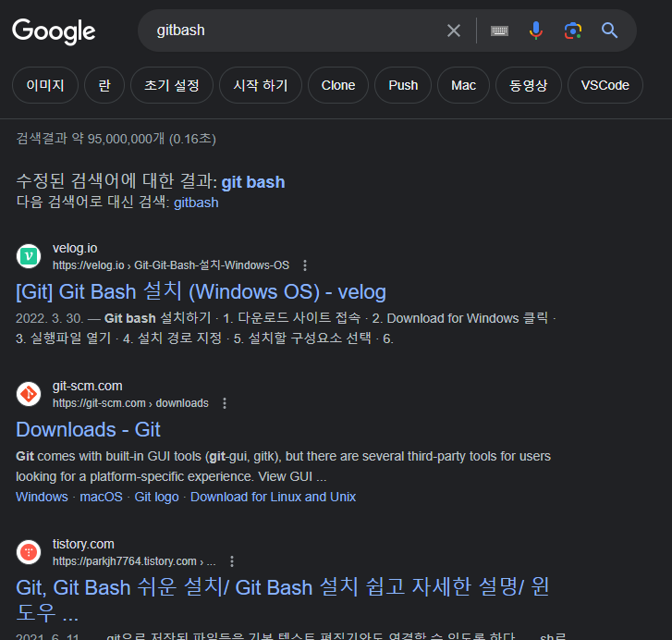Screen dimensions: 672x640
Task: Run search with the magnifier icon
Action: [609, 31]
